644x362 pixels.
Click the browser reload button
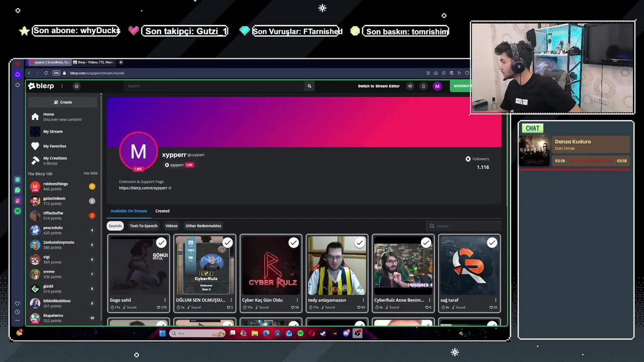(x=46, y=73)
